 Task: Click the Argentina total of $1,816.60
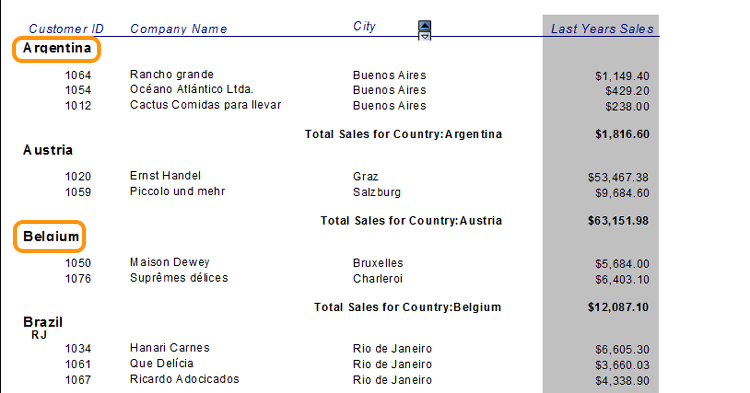622,134
